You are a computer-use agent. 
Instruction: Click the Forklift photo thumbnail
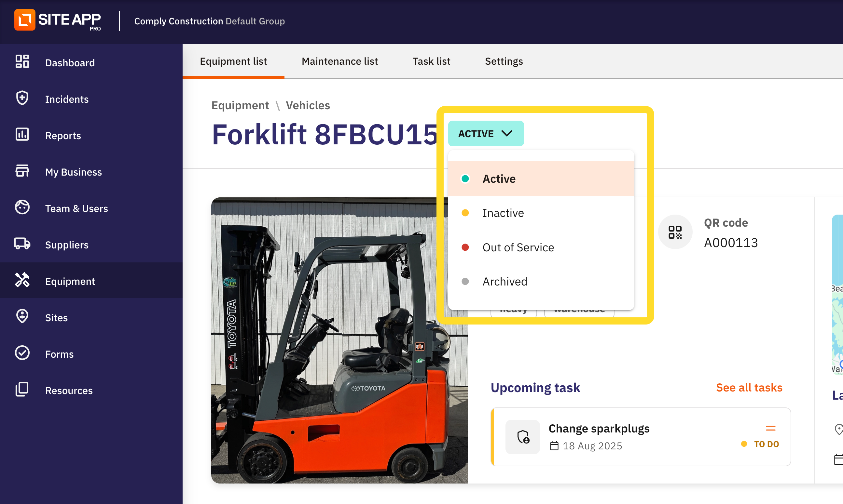tap(339, 340)
